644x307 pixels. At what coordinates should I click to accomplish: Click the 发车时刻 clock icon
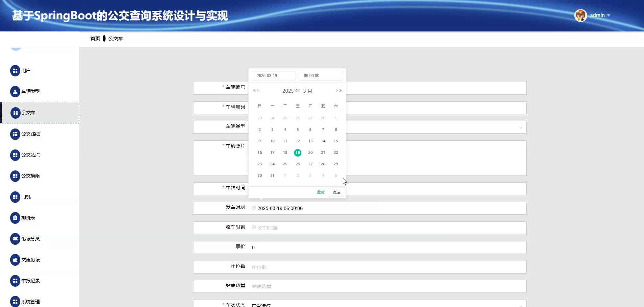pos(254,208)
